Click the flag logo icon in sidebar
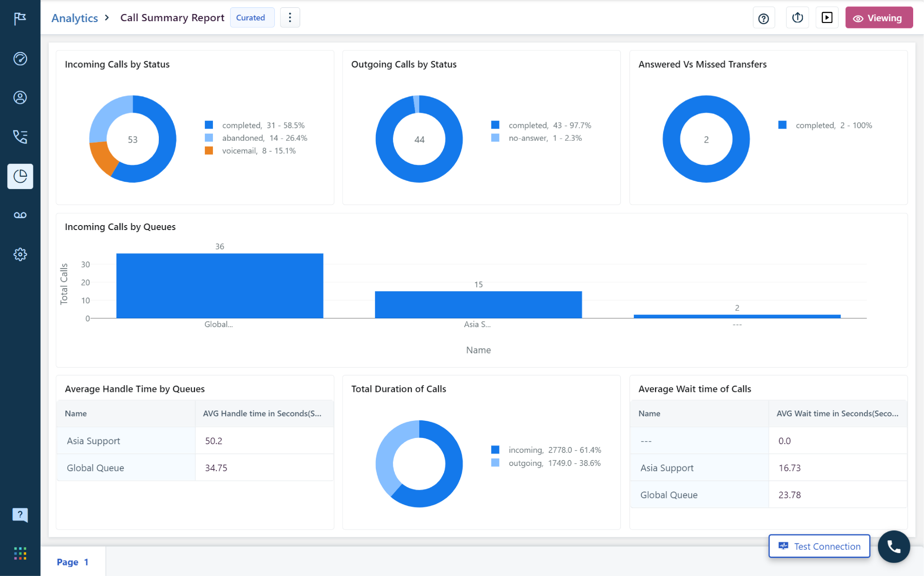This screenshot has width=924, height=576. 20,18
